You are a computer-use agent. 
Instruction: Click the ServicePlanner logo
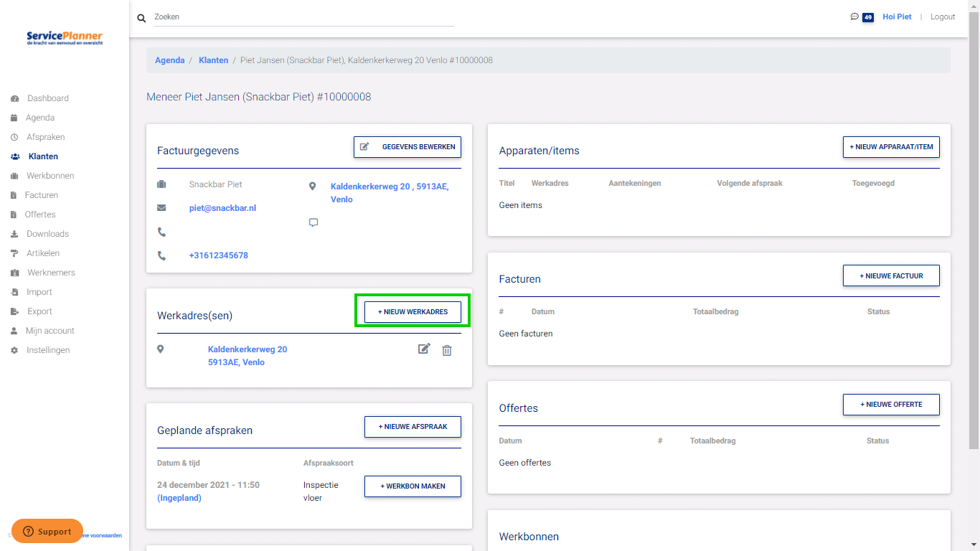click(65, 38)
